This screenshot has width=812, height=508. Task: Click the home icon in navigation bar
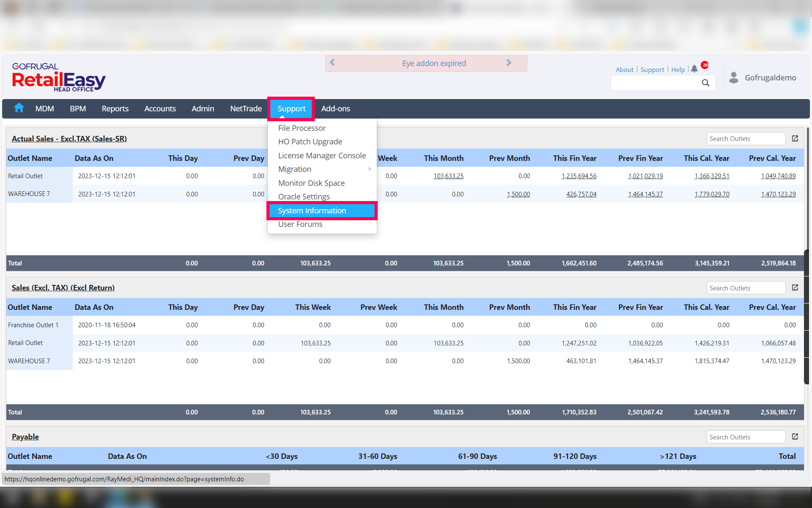click(x=19, y=108)
